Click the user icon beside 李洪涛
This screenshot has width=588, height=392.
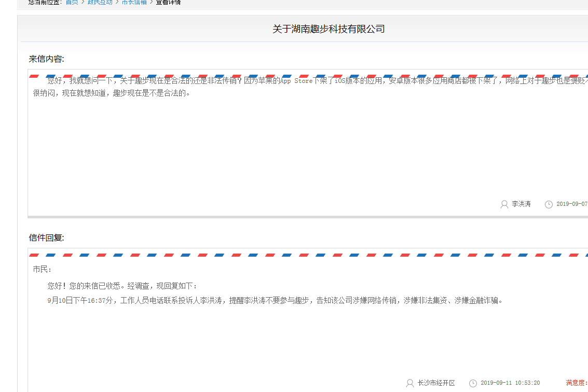point(504,204)
